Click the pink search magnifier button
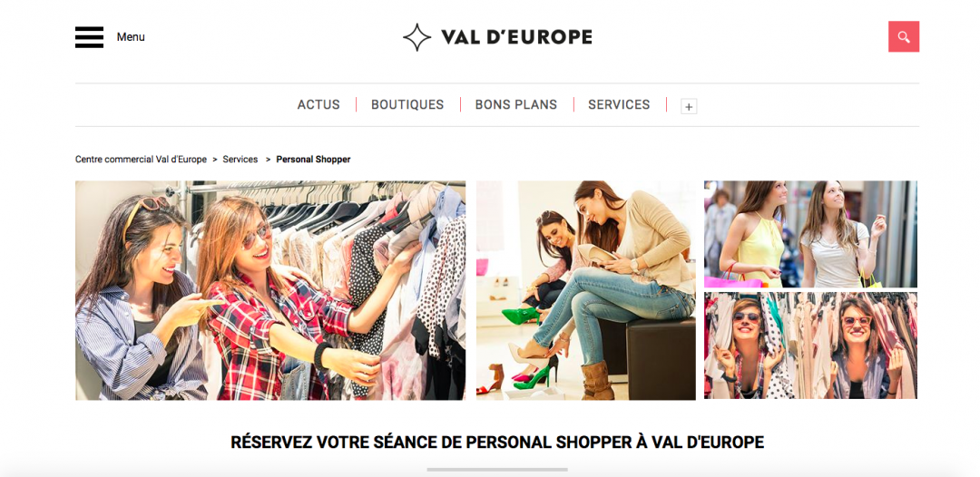 904,37
